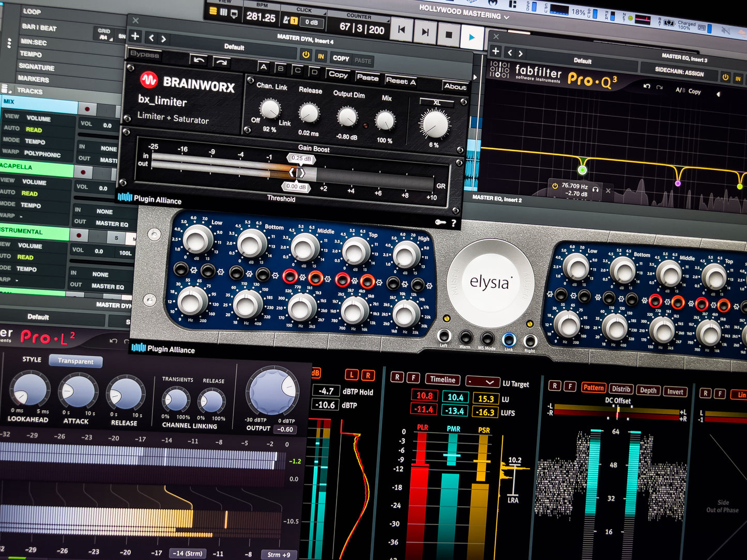Image resolution: width=747 pixels, height=560 pixels.
Task: Click the transport Stop button
Action: coord(449,34)
